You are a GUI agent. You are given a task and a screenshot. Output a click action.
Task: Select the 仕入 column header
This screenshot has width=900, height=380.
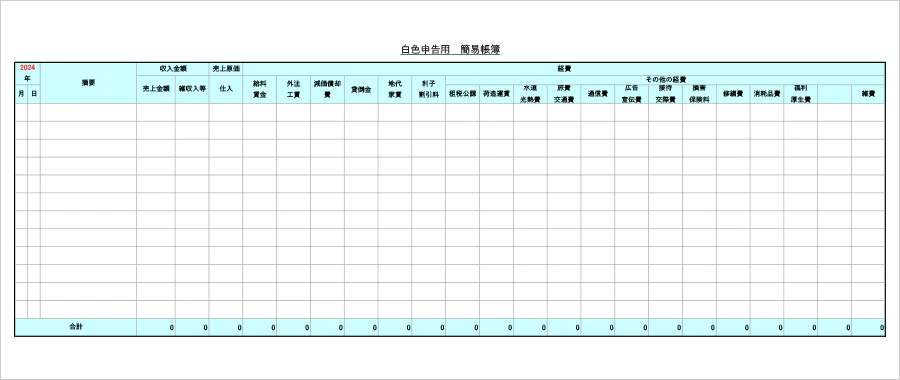tap(226, 89)
